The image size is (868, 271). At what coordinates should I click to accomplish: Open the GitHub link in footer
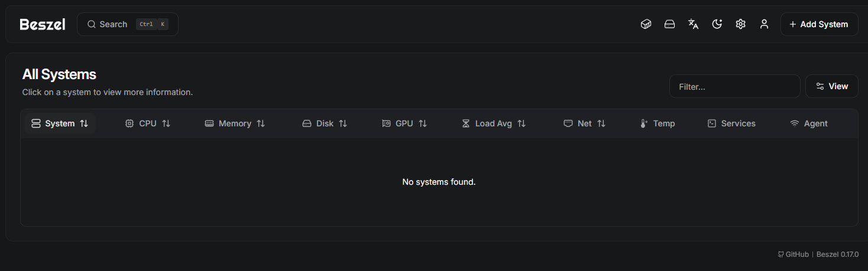pos(793,254)
